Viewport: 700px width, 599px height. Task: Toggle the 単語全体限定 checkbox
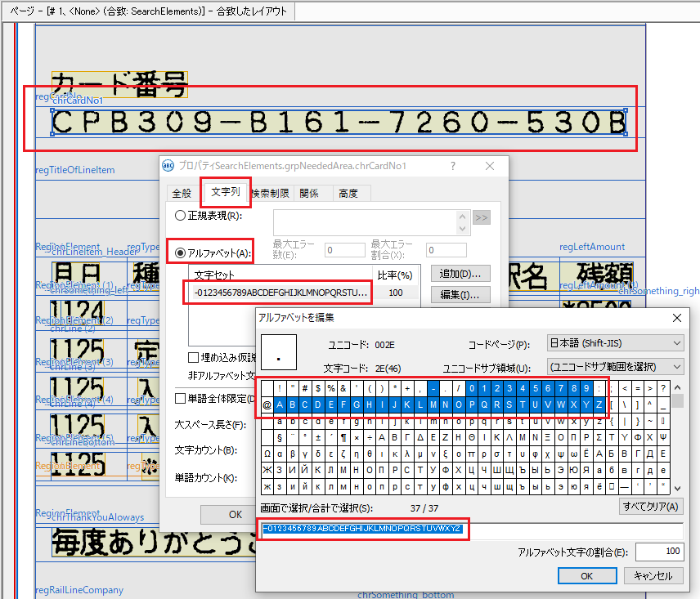click(x=181, y=398)
